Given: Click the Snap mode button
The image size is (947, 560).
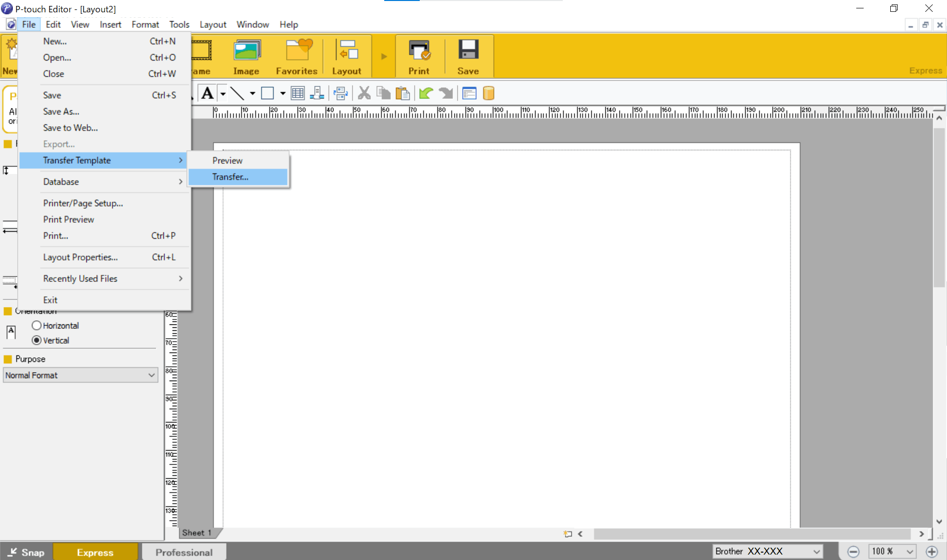Looking at the screenshot, I should coord(26,552).
